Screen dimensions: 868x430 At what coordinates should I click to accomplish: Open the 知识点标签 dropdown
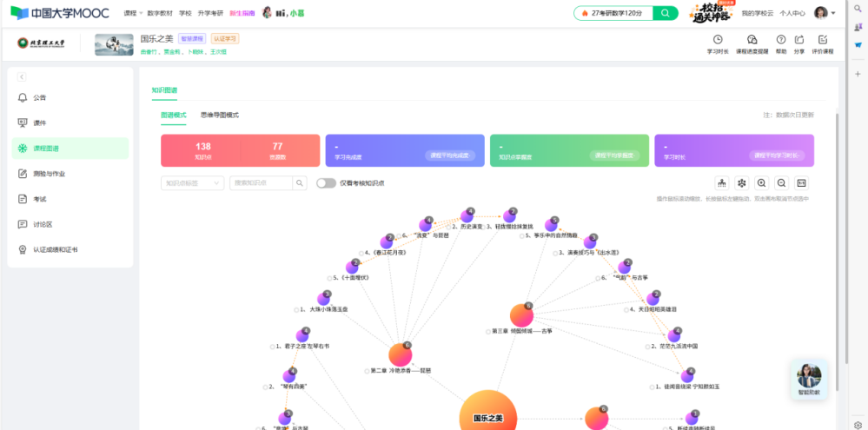pyautogui.click(x=192, y=183)
